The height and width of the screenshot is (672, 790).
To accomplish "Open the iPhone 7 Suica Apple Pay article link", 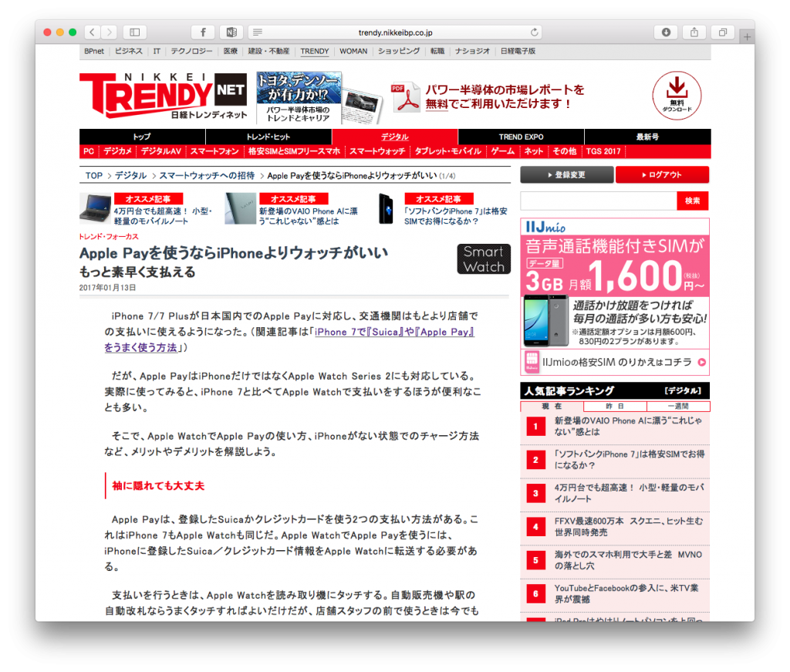I will (290, 339).
